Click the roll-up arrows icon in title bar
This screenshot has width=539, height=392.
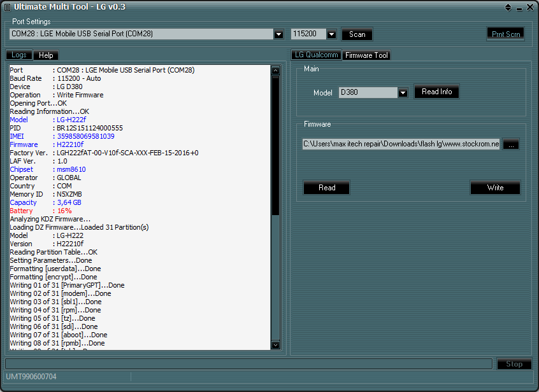click(508, 7)
